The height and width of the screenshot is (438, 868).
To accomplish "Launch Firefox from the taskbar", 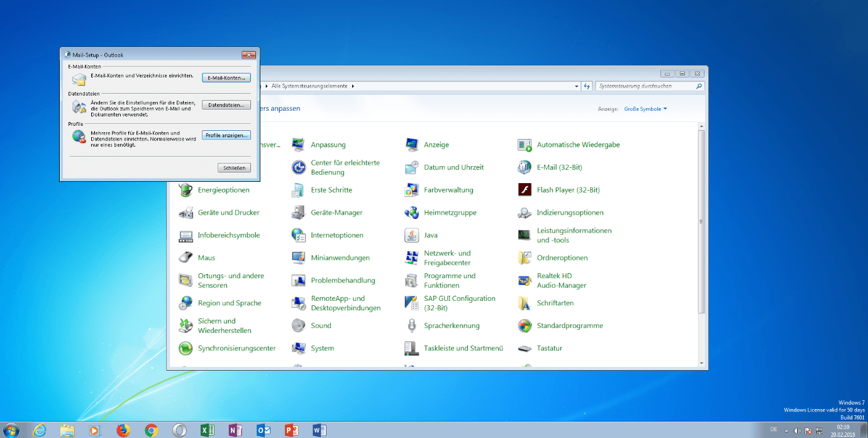I will click(123, 430).
